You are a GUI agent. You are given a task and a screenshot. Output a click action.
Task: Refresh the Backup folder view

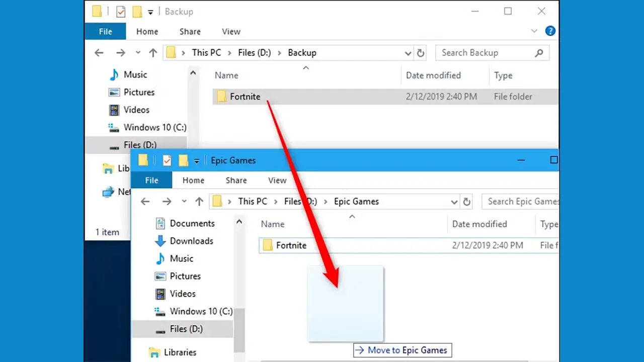(421, 53)
